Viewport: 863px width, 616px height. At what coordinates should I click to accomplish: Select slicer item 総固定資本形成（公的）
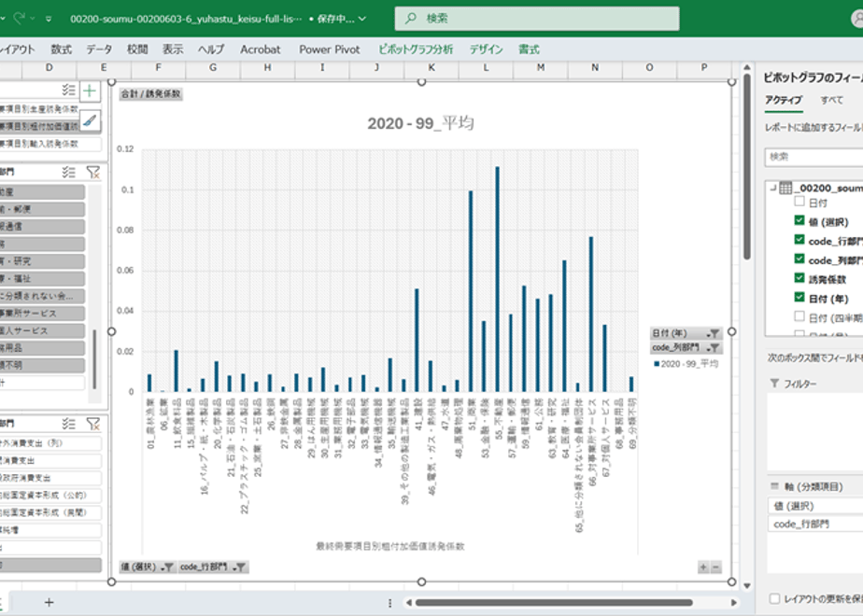click(50, 496)
